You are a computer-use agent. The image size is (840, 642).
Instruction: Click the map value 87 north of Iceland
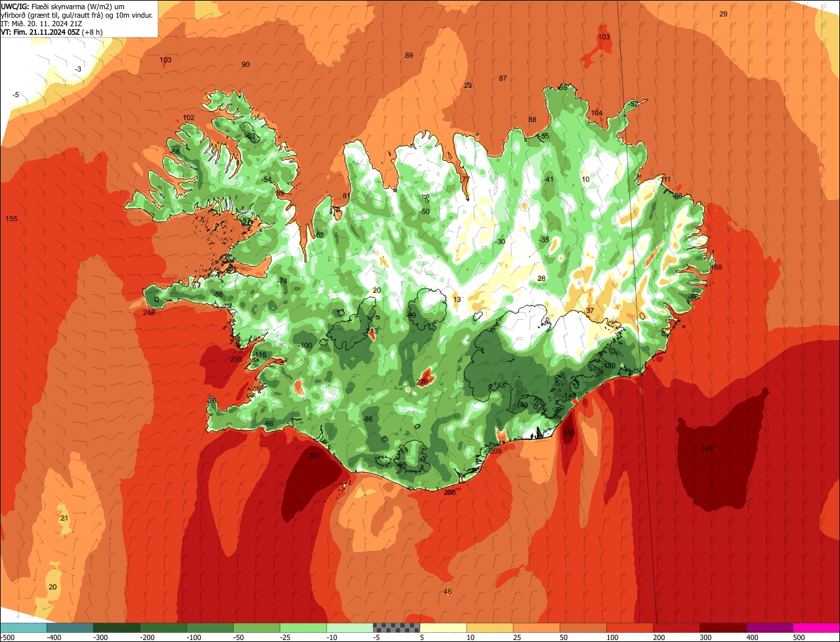(x=503, y=78)
